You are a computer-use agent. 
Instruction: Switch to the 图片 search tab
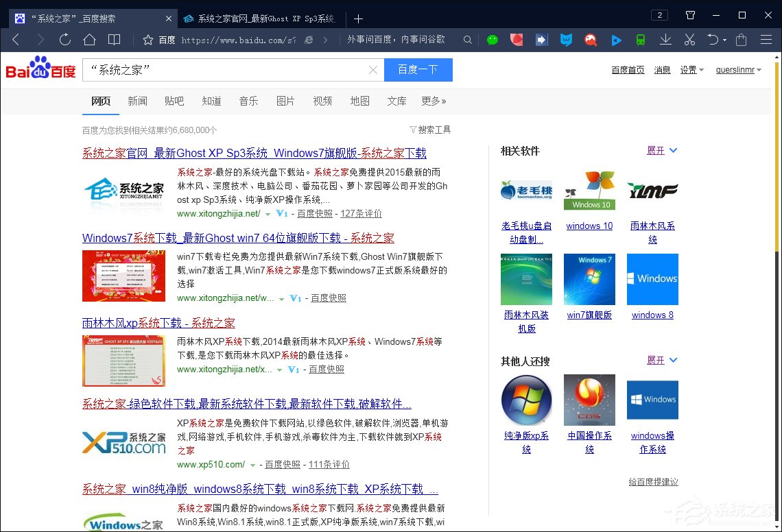tap(285, 101)
